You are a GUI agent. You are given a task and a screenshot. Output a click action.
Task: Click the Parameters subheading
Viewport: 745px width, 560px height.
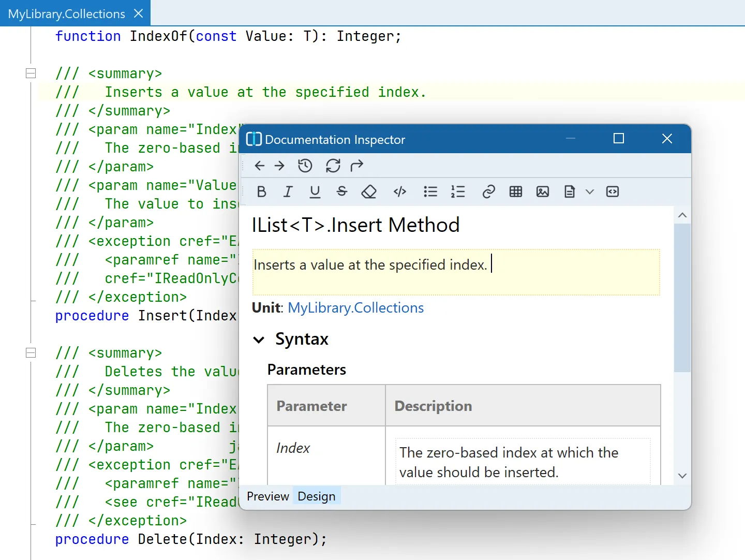[307, 370]
